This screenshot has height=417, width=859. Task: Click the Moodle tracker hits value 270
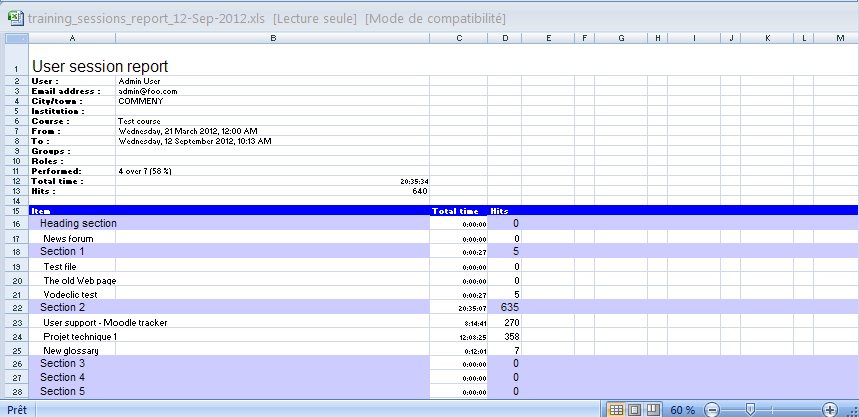click(x=512, y=323)
